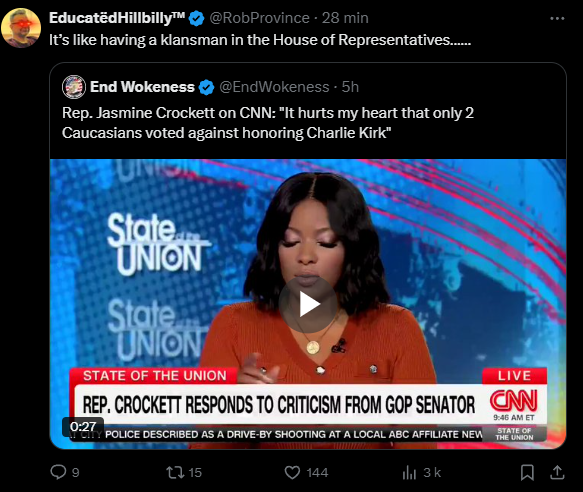The width and height of the screenshot is (583, 492).
Task: Like the post with heart icon
Action: (x=292, y=472)
